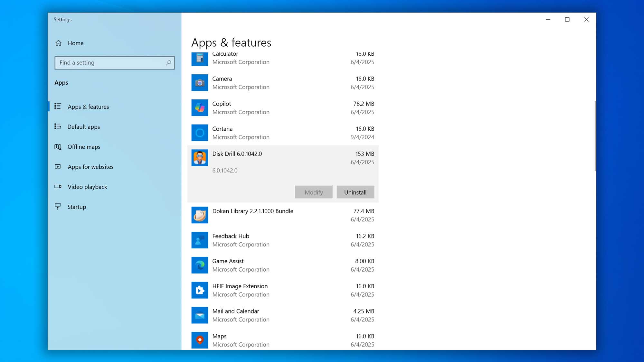Image resolution: width=644 pixels, height=362 pixels.
Task: Click the Cortana circle icon
Action: pyautogui.click(x=200, y=133)
